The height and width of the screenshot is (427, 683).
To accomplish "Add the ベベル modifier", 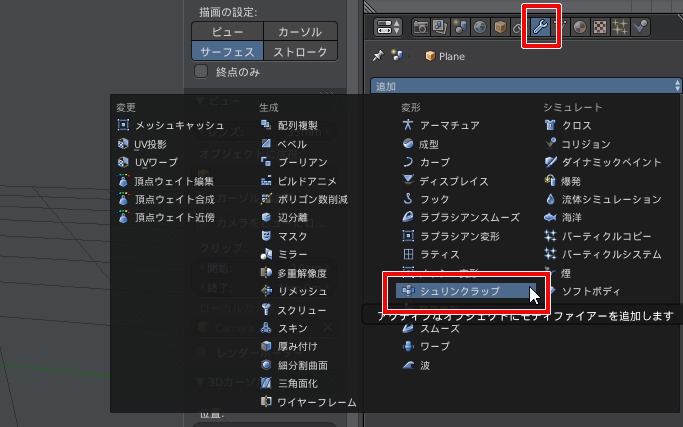I will tap(284, 144).
